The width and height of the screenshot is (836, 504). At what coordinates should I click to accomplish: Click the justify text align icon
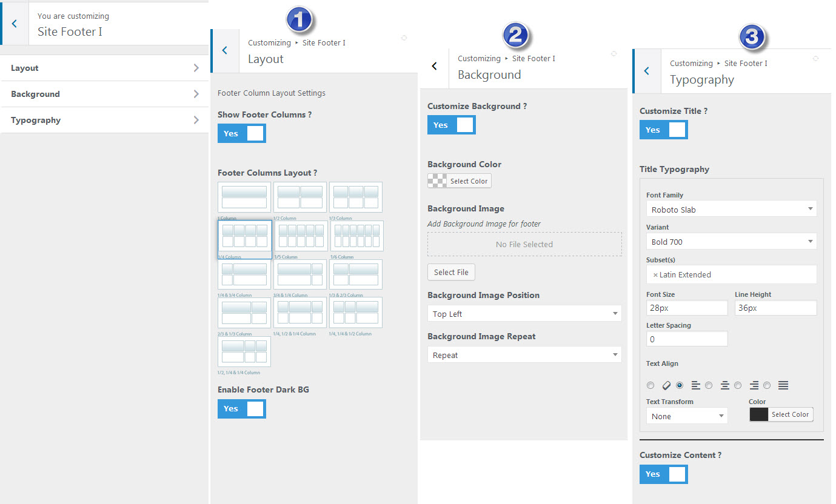pos(783,385)
